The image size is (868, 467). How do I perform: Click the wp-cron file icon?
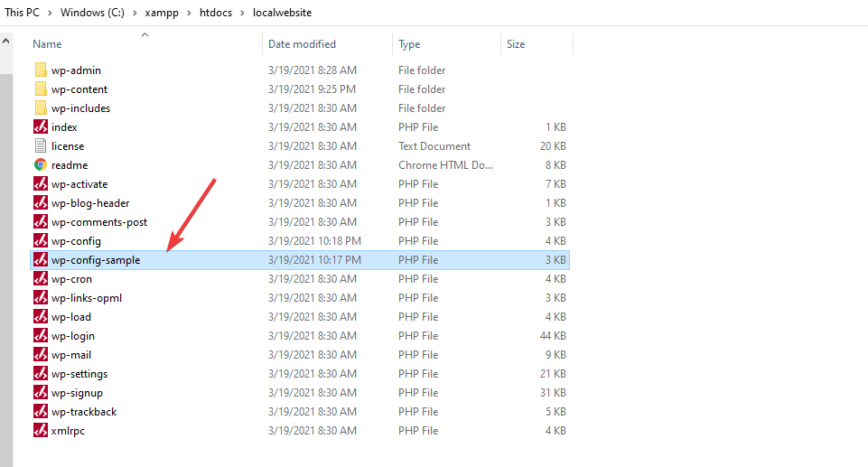[41, 278]
